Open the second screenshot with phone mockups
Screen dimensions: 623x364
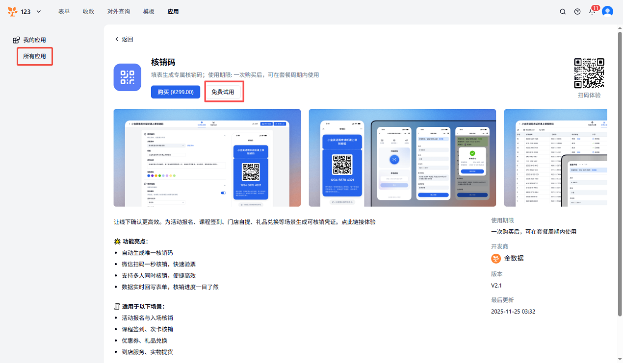tap(402, 158)
